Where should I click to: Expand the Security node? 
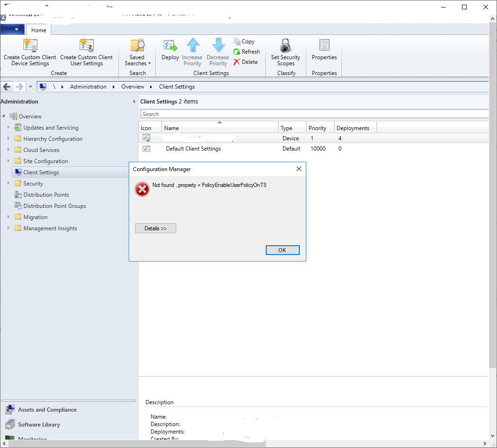click(x=8, y=183)
